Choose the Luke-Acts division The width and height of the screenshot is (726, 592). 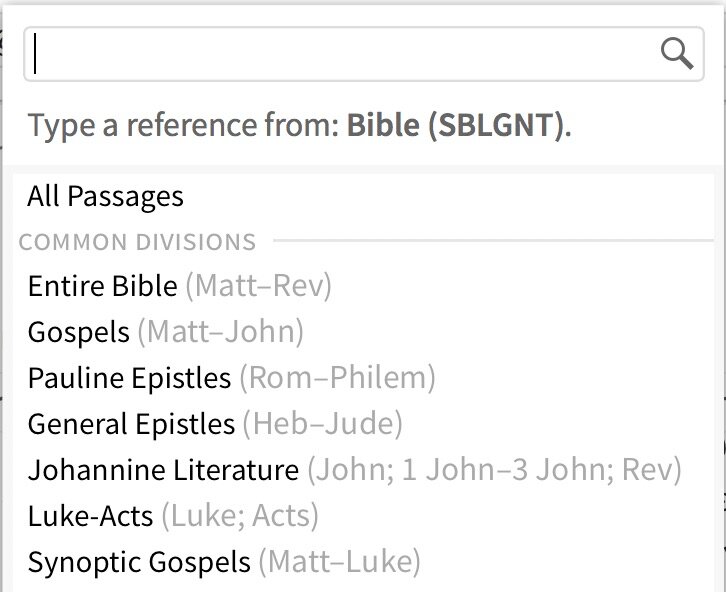[364, 516]
